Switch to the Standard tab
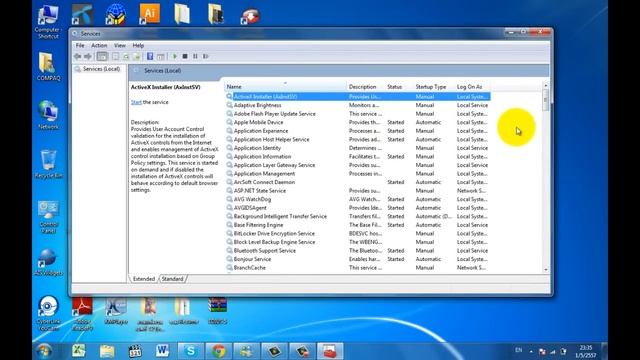 172,279
